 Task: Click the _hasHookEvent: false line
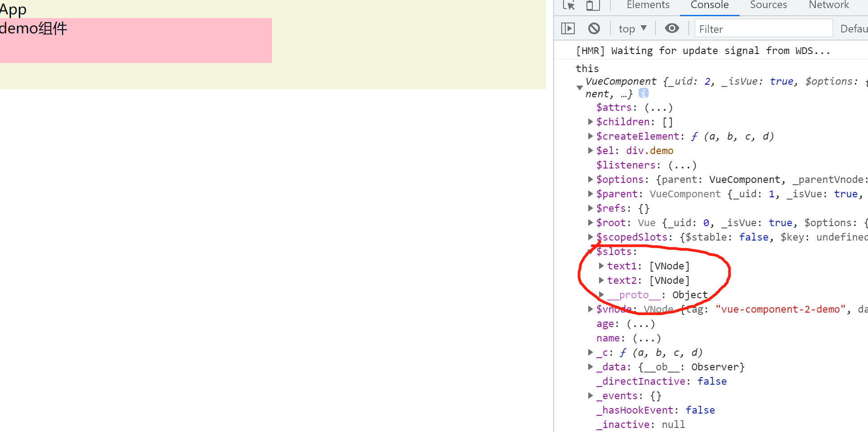(656, 410)
